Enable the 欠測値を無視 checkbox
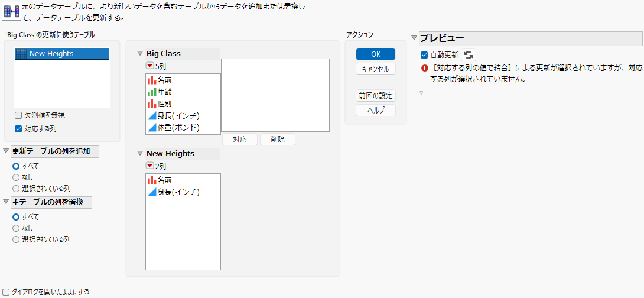Viewport: 644px width, 298px height. (x=18, y=115)
